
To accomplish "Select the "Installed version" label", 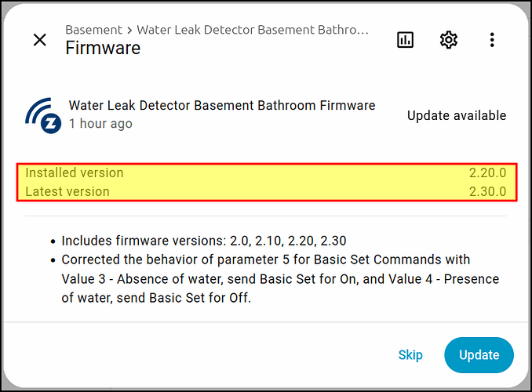I will (75, 172).
